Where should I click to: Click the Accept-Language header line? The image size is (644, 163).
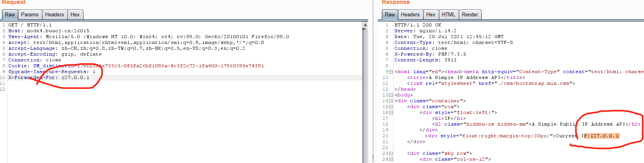tap(127, 48)
